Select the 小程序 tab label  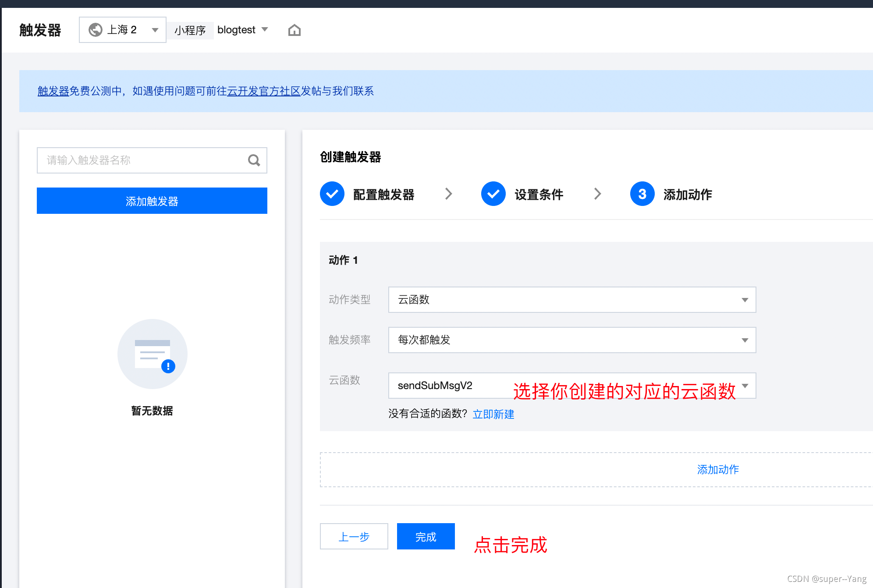click(190, 30)
